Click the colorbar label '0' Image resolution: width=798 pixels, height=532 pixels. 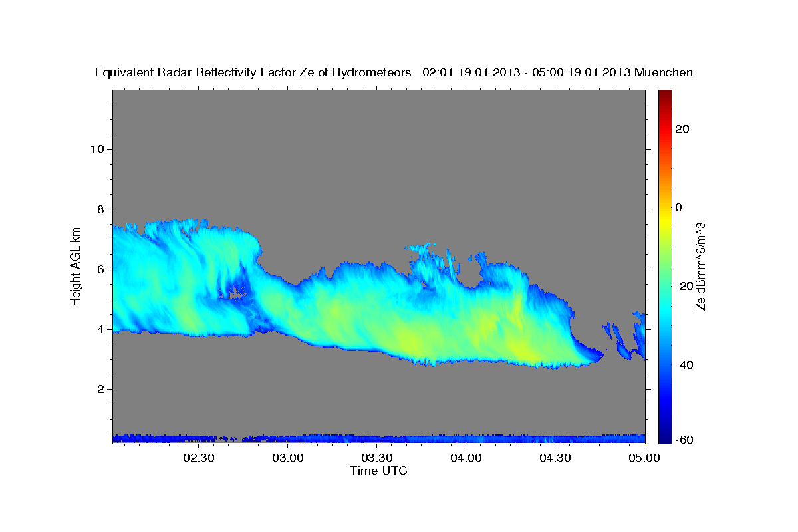680,207
